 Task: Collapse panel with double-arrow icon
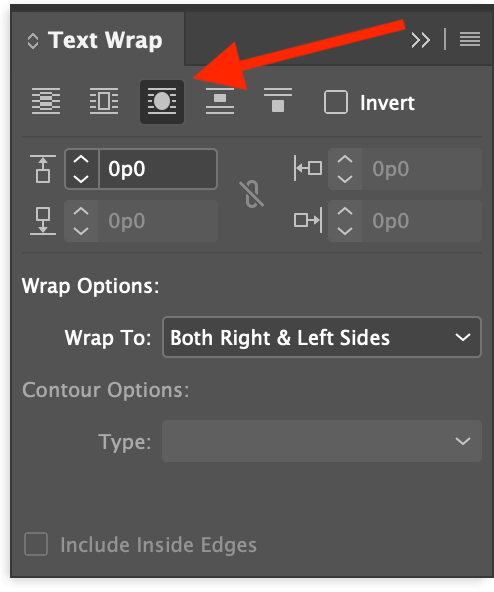click(421, 40)
